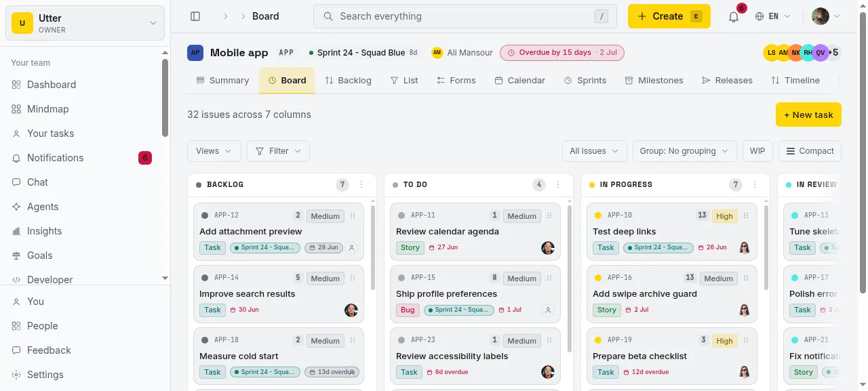Open card Review calendar agenda

tap(448, 232)
